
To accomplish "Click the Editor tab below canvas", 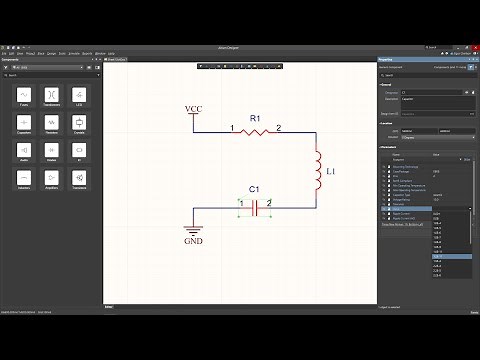I will point(109,307).
